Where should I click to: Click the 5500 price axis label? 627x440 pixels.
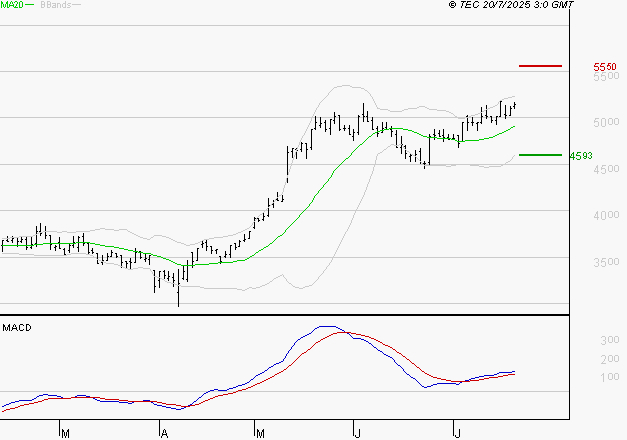[607, 76]
